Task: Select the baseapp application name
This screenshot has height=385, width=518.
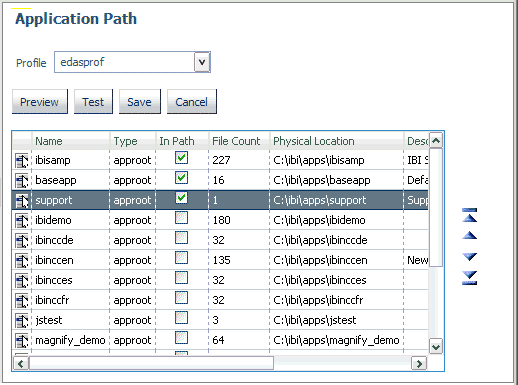Action: click(56, 180)
